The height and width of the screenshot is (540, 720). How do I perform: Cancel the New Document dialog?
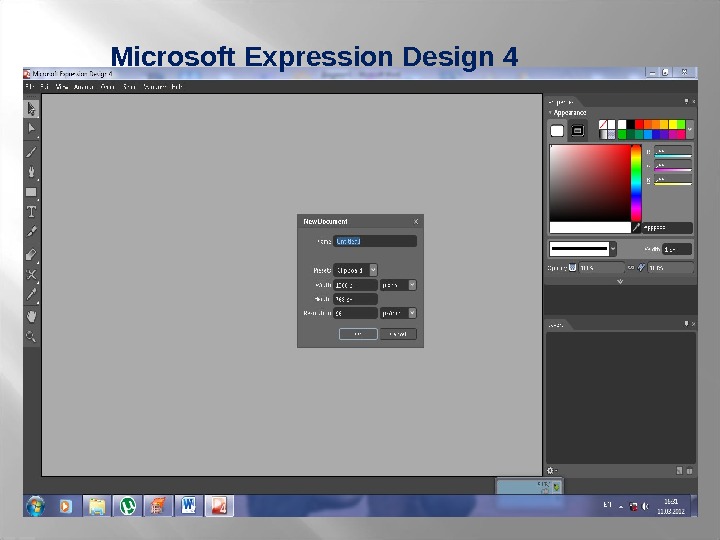coord(398,334)
